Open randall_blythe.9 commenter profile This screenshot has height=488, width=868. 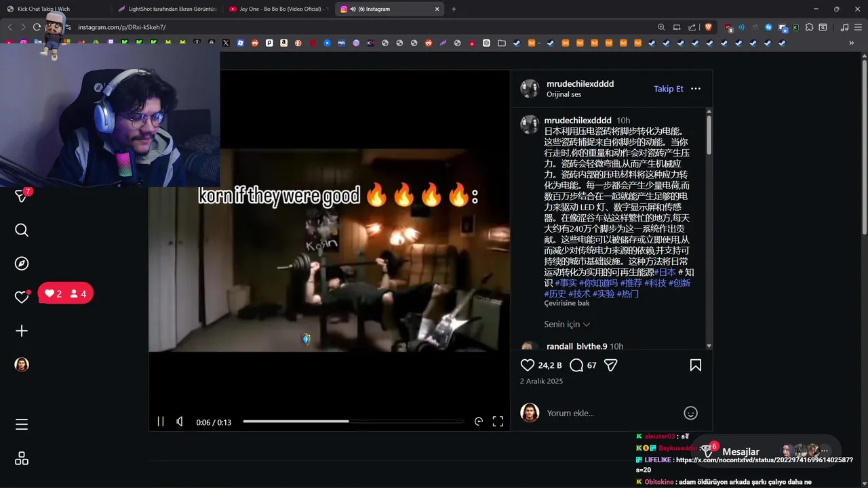click(576, 346)
